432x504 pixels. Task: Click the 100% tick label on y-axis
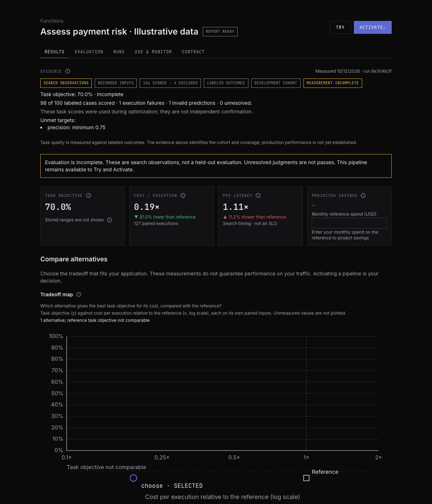(x=56, y=336)
